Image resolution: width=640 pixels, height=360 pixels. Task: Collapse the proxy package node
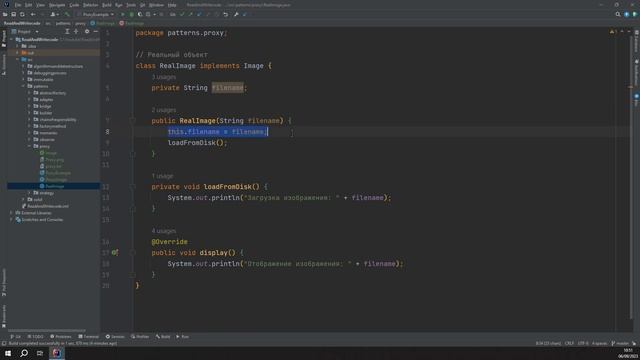coord(29,146)
